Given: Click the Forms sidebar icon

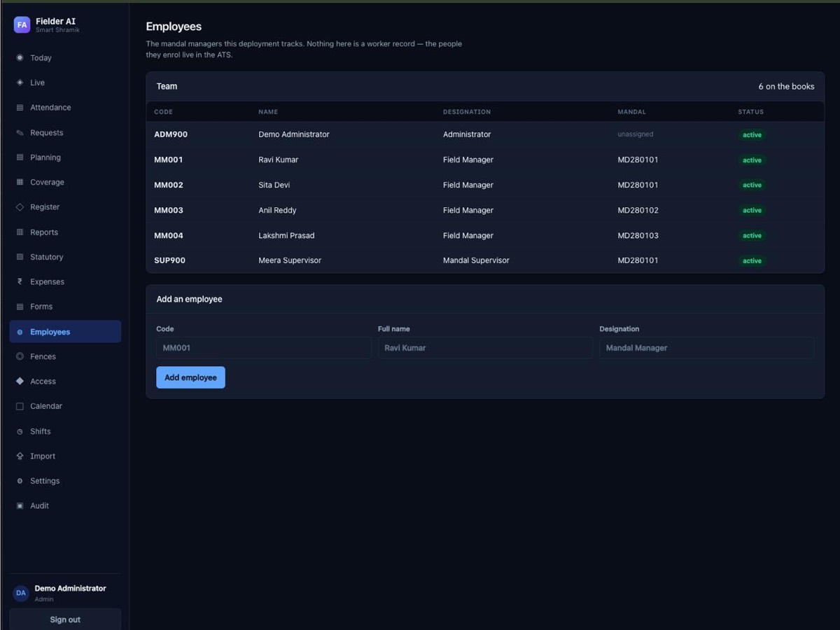Looking at the screenshot, I should (x=20, y=307).
